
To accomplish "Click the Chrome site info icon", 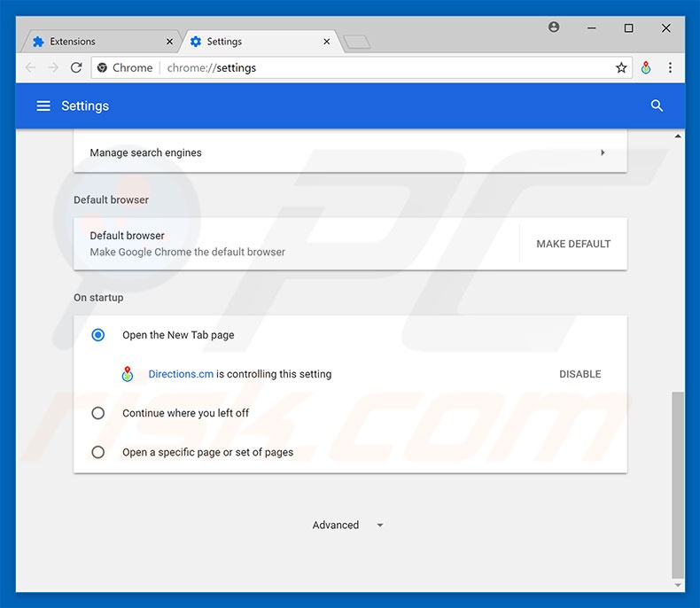I will pyautogui.click(x=102, y=68).
